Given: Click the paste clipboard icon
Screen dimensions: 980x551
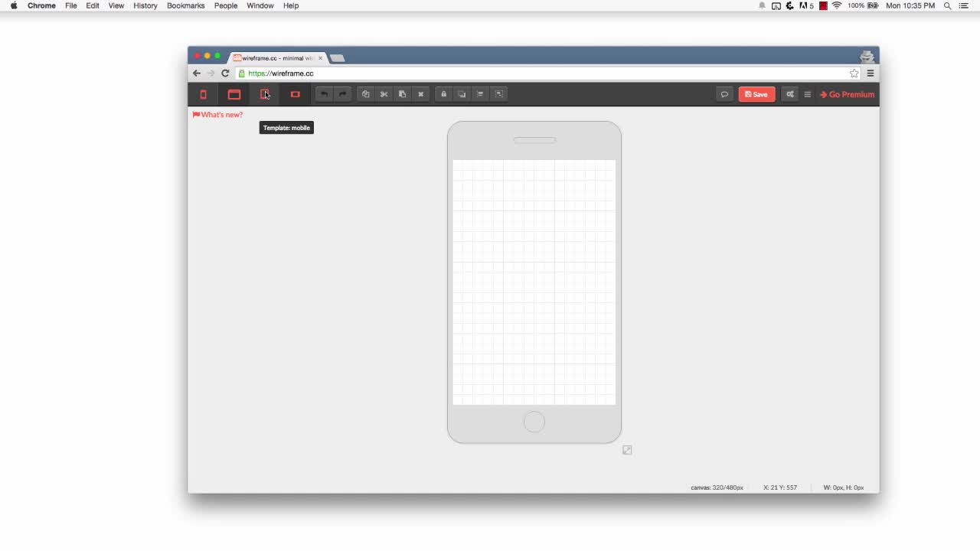Looking at the screenshot, I should [403, 94].
